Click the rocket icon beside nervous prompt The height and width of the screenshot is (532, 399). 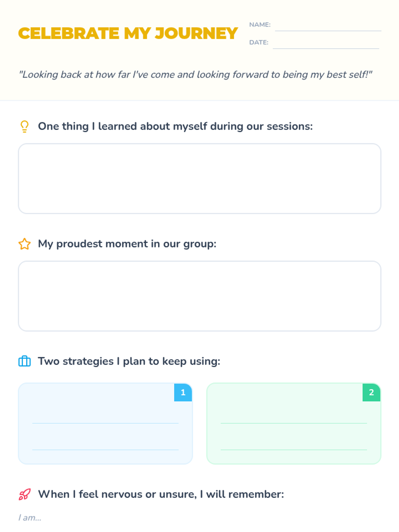24,494
